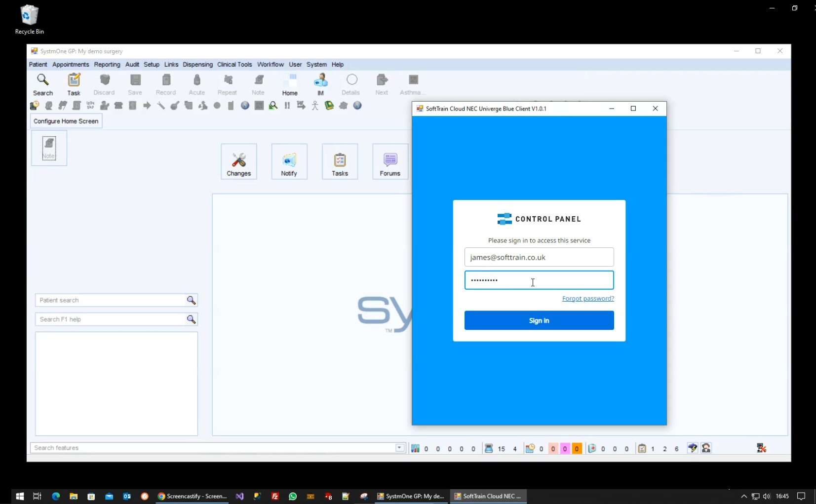Go to Home in the SystmOne toolbar
Image resolution: width=816 pixels, height=504 pixels.
click(290, 84)
